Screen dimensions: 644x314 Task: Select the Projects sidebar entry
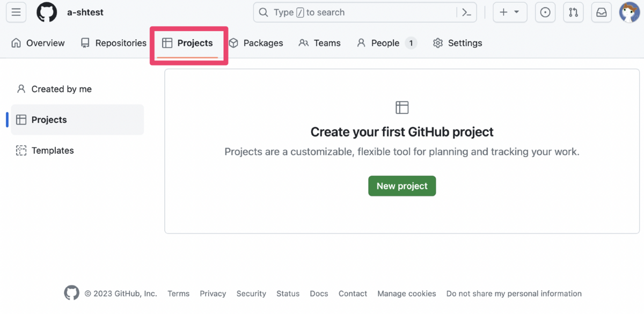[49, 119]
